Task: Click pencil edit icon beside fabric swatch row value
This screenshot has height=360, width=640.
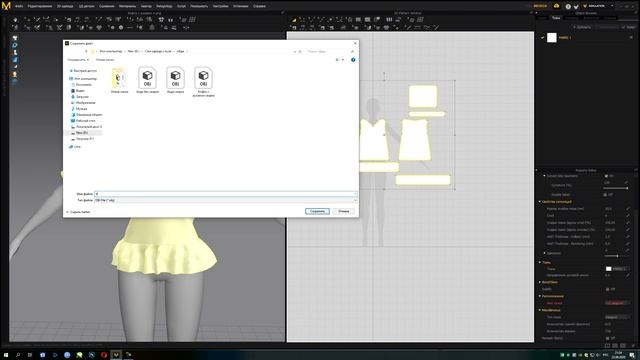Action: click(x=628, y=276)
